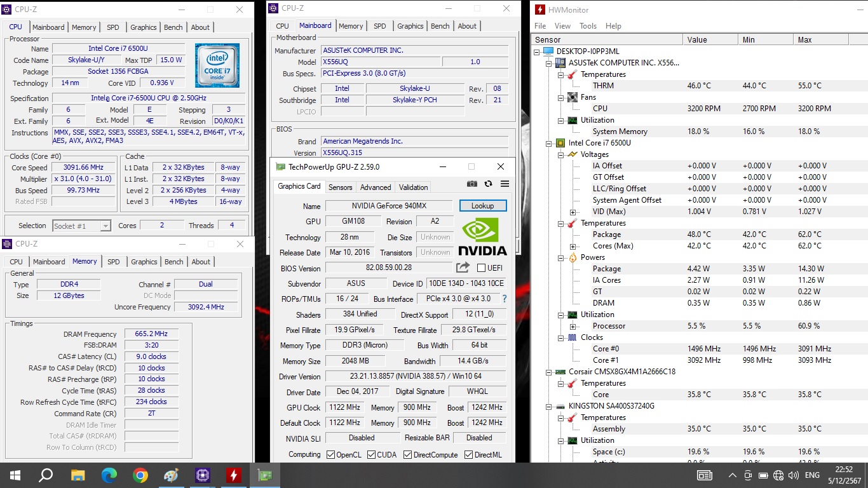Click the lightning icon beside Voltages
This screenshot has height=488, width=868.
click(x=572, y=154)
